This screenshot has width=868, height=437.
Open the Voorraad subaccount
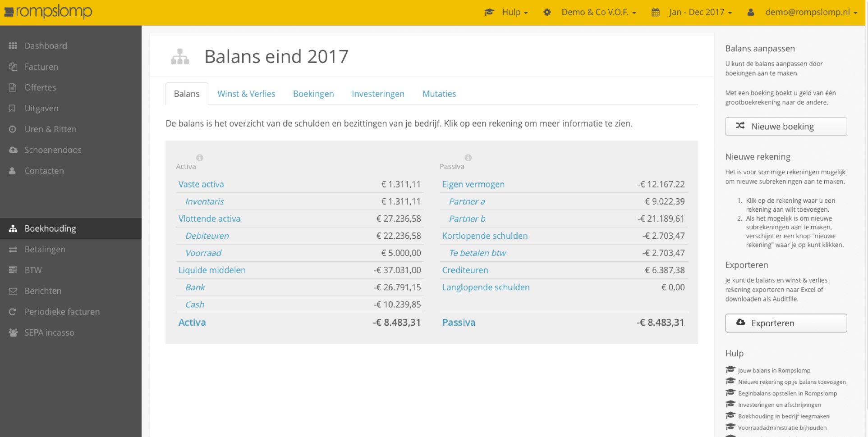(x=203, y=253)
